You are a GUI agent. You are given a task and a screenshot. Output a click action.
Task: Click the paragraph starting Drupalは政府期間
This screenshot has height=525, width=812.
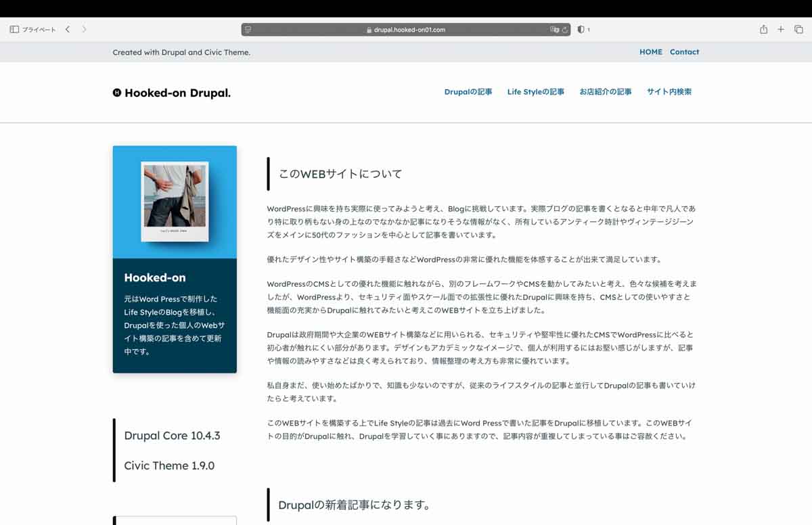tap(480, 348)
